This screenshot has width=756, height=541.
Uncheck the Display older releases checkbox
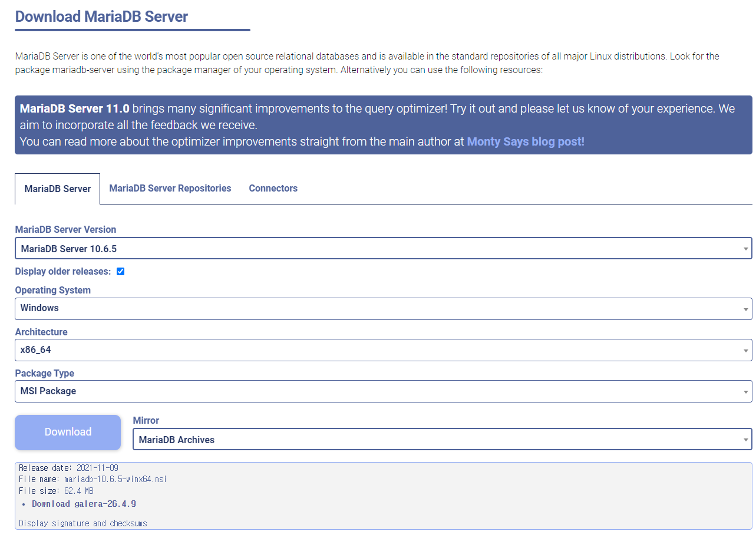click(120, 272)
